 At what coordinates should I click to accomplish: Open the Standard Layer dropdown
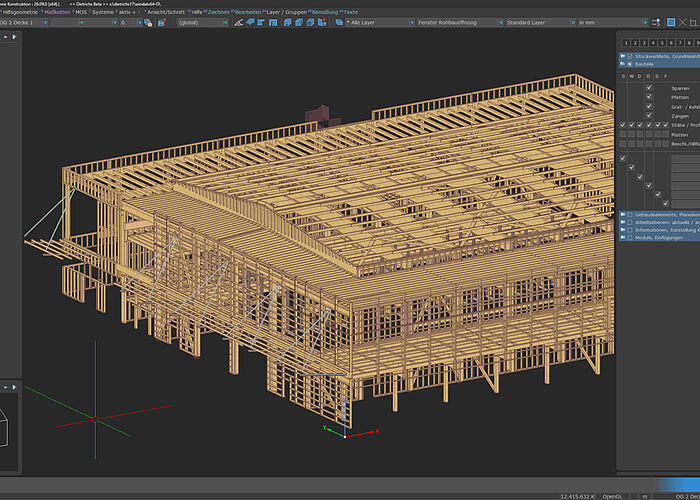(x=541, y=22)
